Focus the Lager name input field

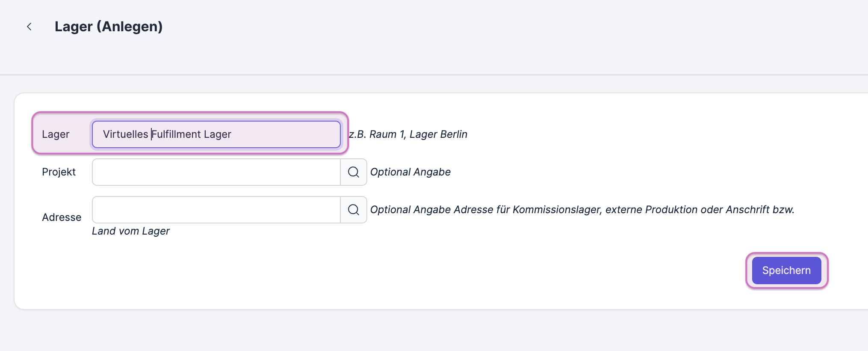pyautogui.click(x=216, y=134)
